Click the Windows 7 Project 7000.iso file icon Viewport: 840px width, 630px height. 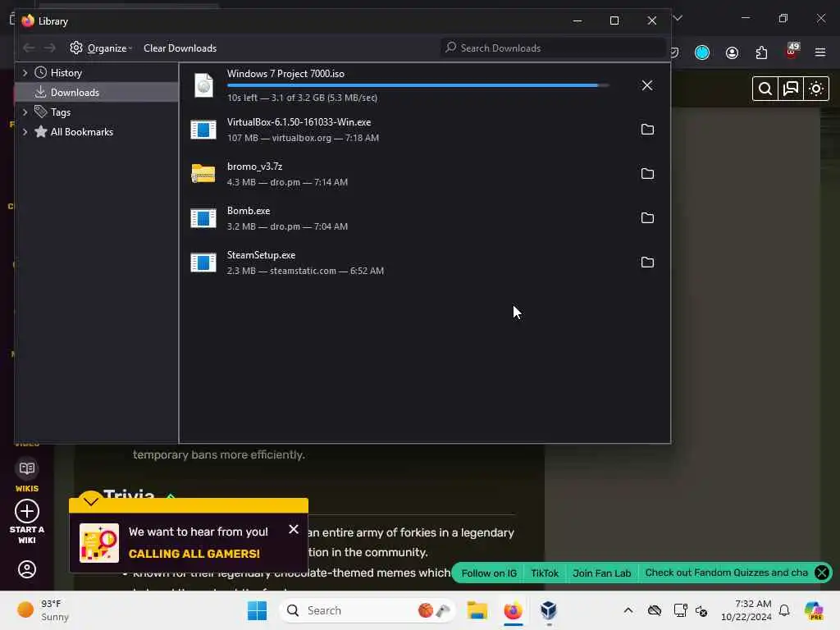203,85
